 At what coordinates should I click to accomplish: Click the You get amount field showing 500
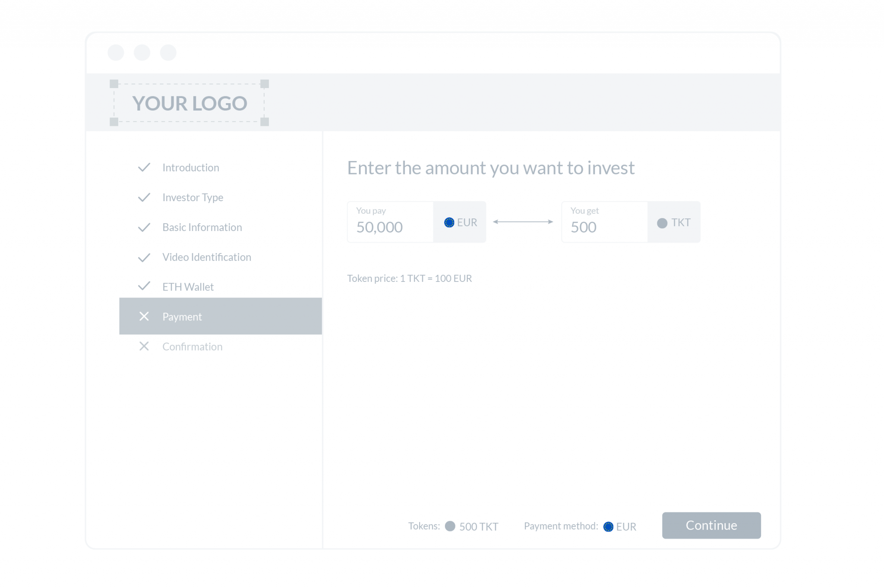tap(604, 222)
